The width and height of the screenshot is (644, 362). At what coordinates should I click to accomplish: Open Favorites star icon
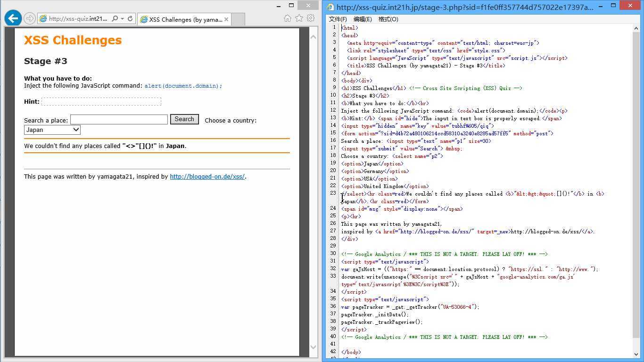click(299, 18)
